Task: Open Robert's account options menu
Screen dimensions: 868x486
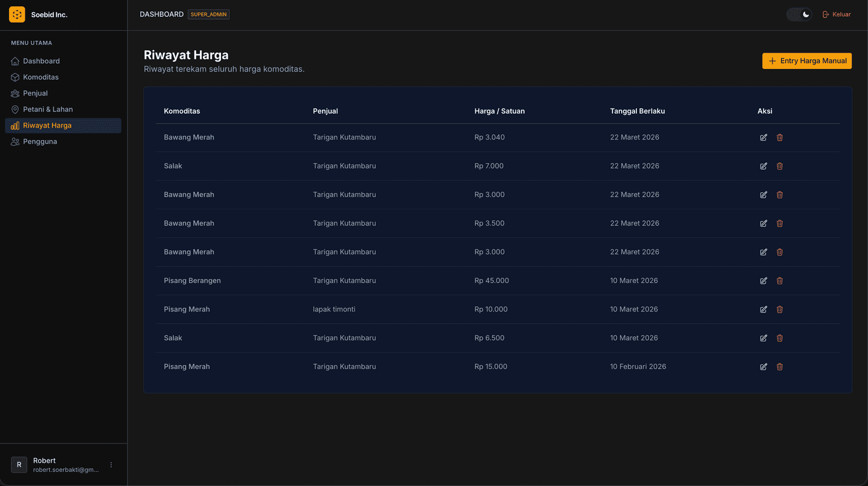Action: [111, 465]
